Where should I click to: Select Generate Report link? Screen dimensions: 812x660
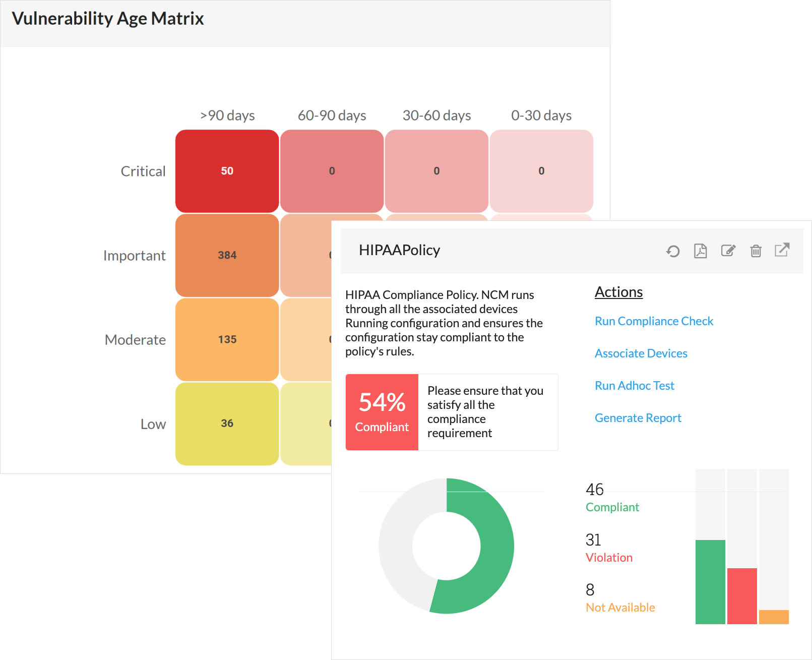tap(638, 418)
